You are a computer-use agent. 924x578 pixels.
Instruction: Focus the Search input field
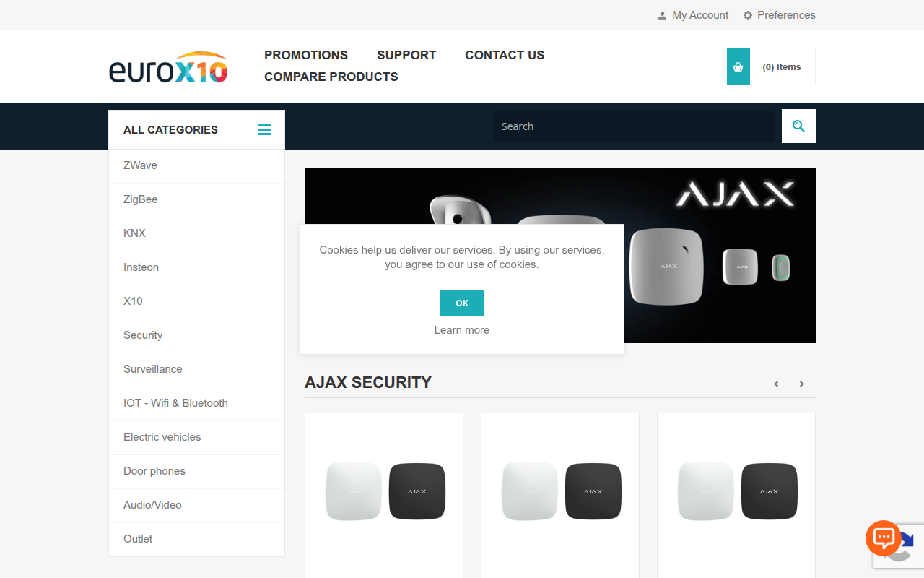[x=634, y=126]
